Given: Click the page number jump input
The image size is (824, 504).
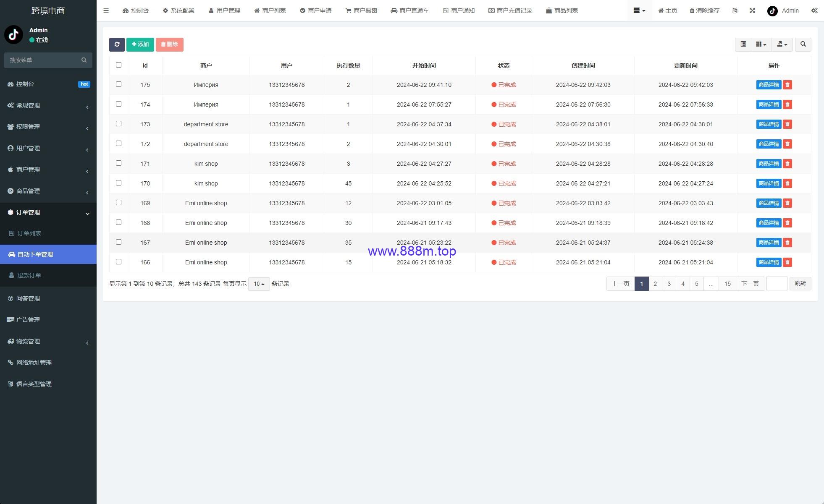Looking at the screenshot, I should [x=777, y=284].
